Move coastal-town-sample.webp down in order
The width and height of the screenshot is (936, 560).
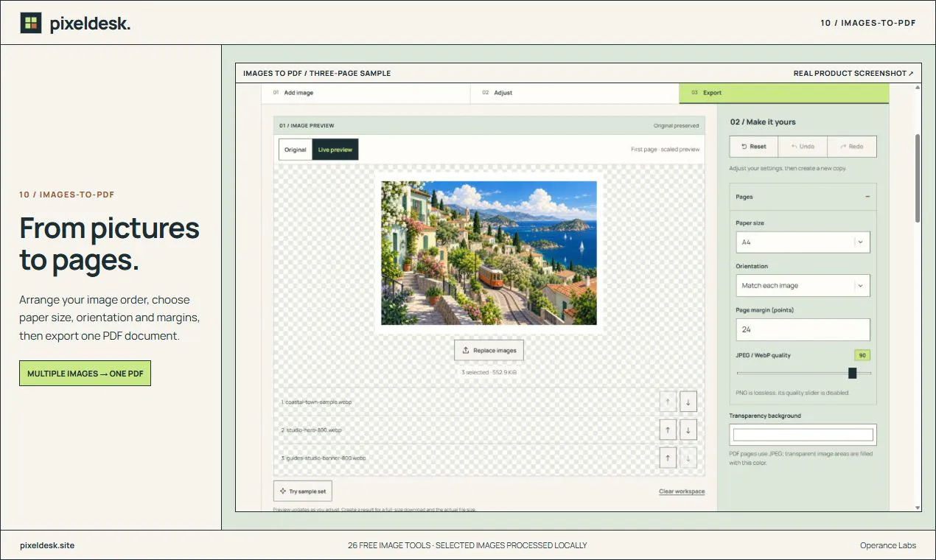click(x=688, y=402)
